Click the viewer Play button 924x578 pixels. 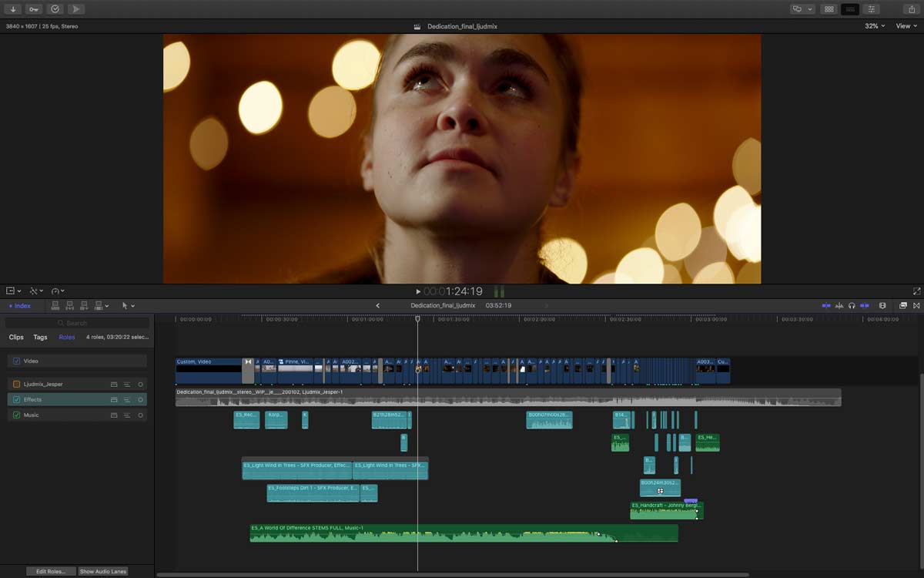click(418, 291)
